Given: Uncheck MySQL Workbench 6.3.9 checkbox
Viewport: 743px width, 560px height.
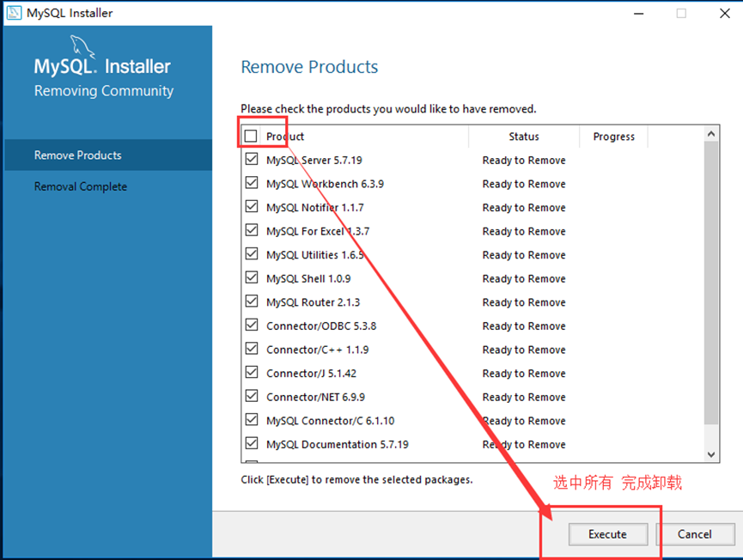Looking at the screenshot, I should tap(252, 183).
